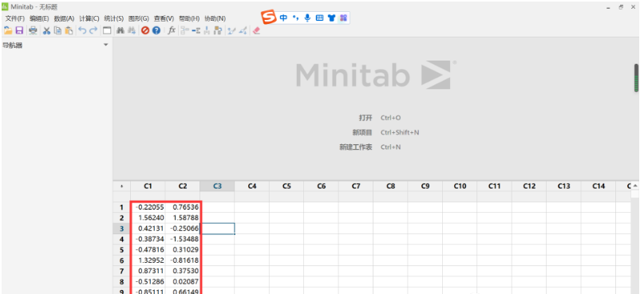Toggle the Sogou punctuation mode icon
The height and width of the screenshot is (294, 644).
[x=295, y=18]
